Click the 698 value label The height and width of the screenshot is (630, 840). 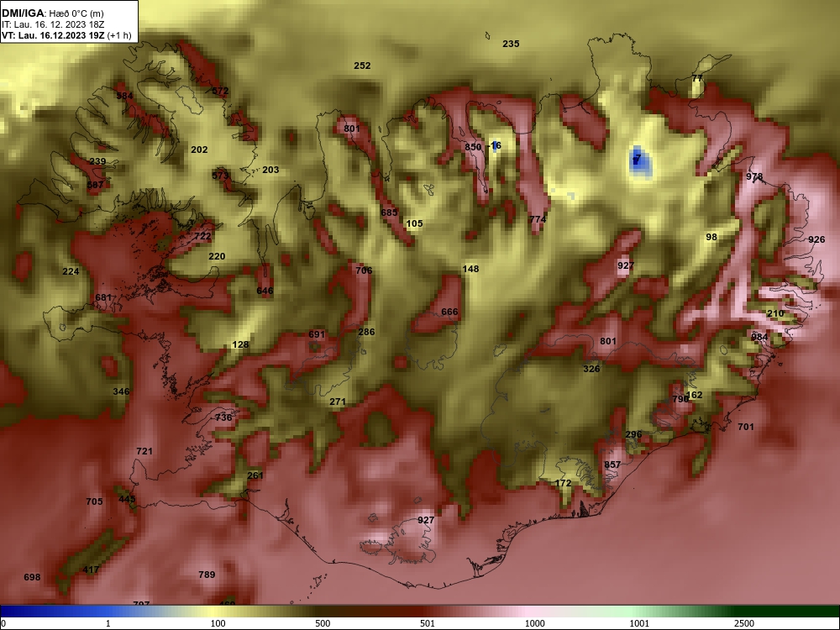(x=32, y=578)
